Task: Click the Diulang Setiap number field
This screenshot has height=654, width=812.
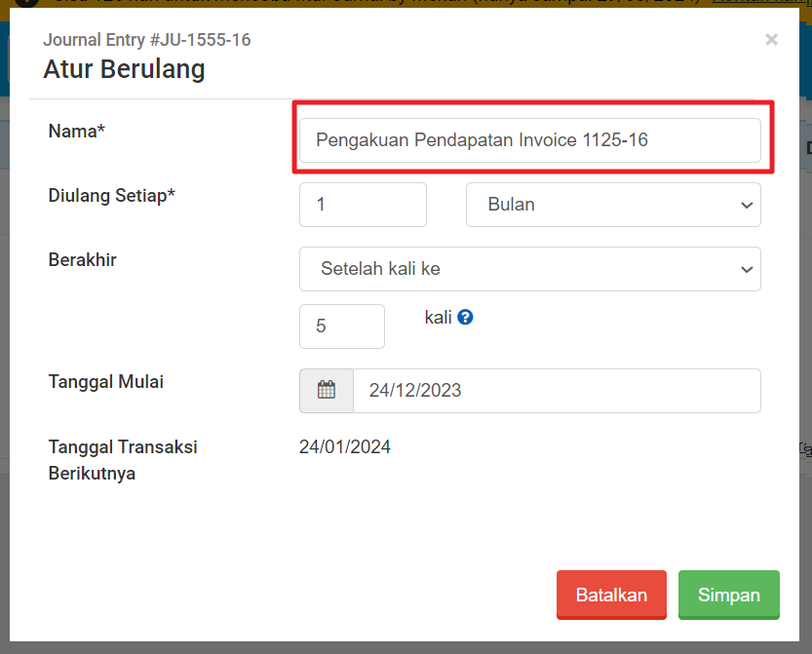Action: click(363, 205)
